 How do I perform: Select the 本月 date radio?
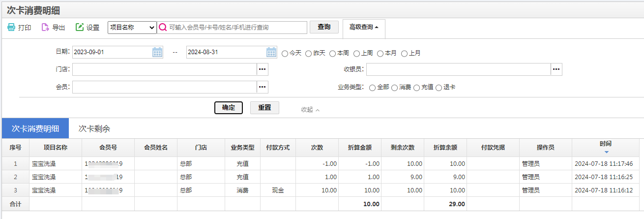coord(381,53)
